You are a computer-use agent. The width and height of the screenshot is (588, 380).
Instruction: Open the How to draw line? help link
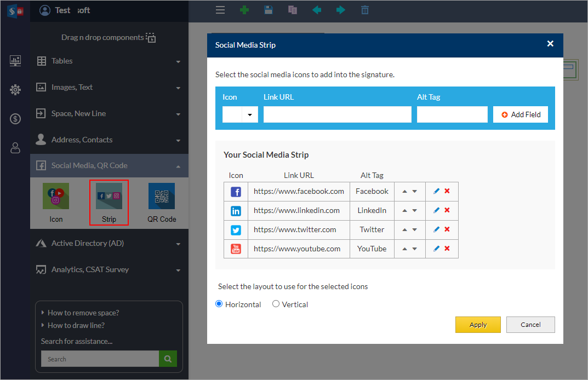click(x=76, y=325)
